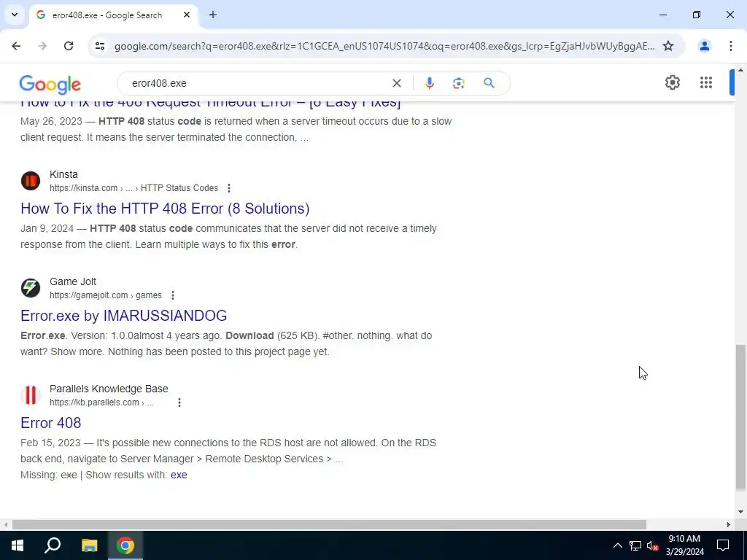Click the forward navigation arrow
The width and height of the screenshot is (747, 560).
click(42, 46)
